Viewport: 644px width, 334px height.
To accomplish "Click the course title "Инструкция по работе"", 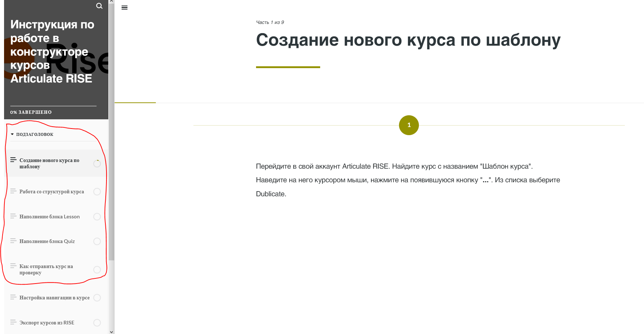I will tap(52, 52).
